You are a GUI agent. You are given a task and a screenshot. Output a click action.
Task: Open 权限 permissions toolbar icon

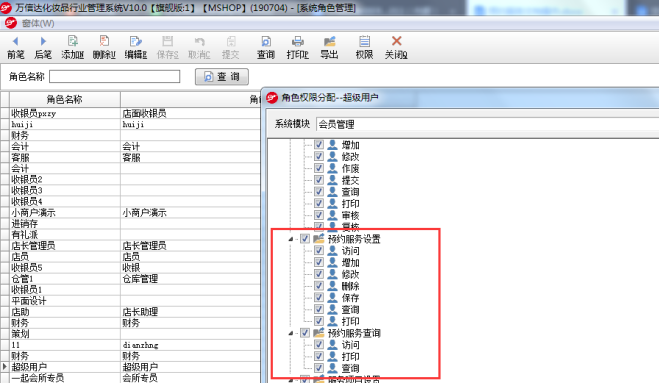364,47
